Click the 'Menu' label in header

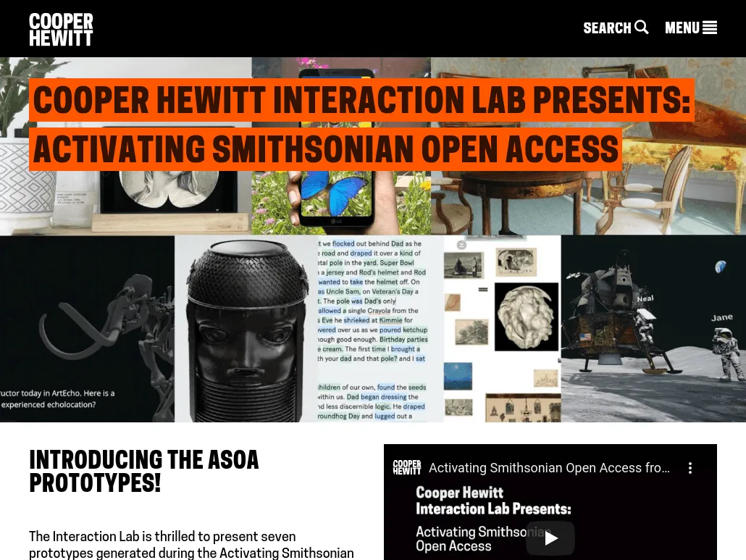tap(682, 28)
